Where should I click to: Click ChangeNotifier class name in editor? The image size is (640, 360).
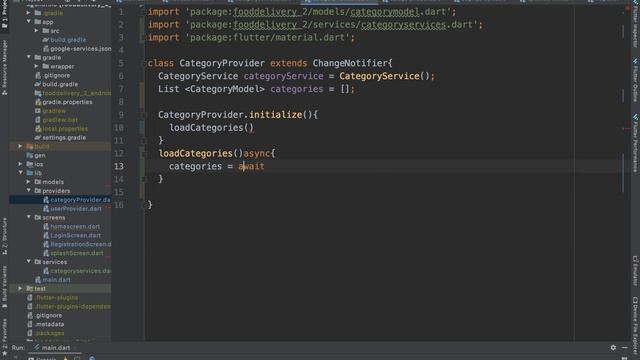tap(350, 63)
